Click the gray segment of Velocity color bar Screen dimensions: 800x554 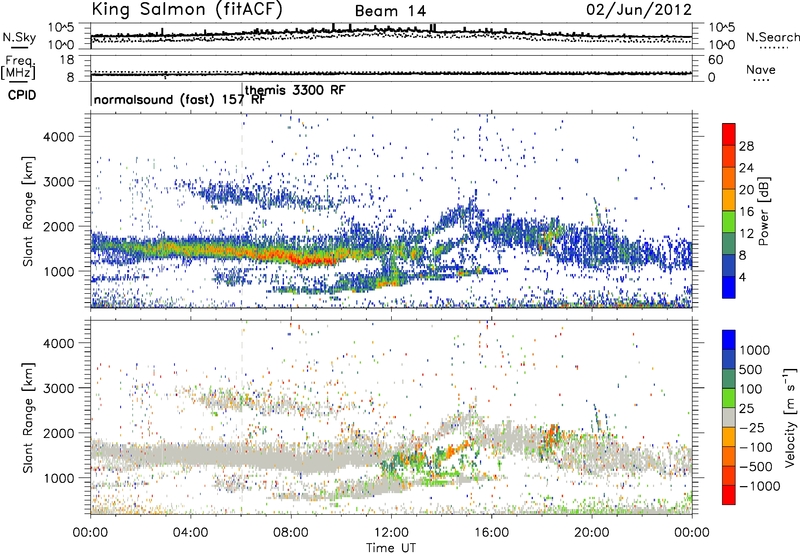pyautogui.click(x=729, y=417)
